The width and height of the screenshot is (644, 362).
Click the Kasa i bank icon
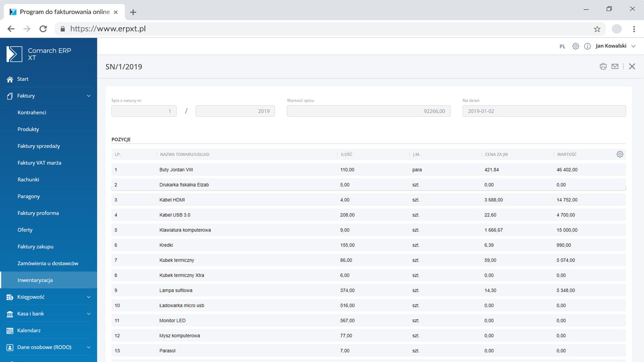[x=10, y=314]
